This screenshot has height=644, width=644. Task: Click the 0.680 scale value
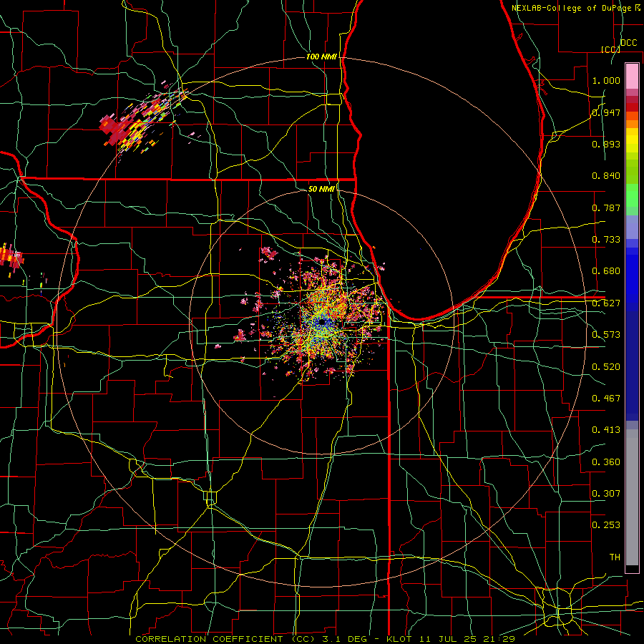(606, 271)
